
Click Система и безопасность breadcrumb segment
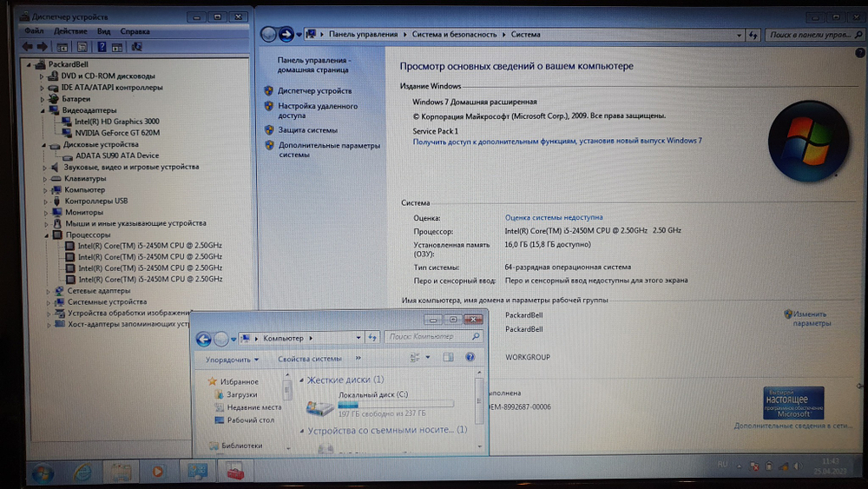coord(455,35)
